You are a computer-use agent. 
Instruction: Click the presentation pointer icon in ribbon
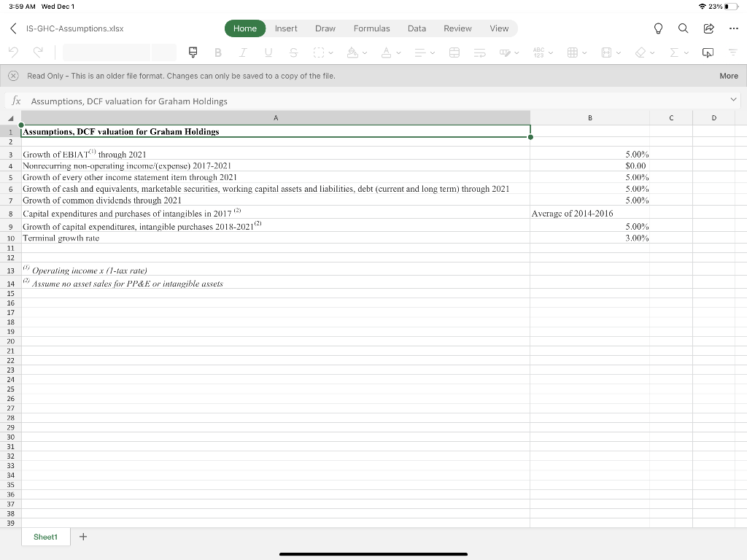[708, 52]
